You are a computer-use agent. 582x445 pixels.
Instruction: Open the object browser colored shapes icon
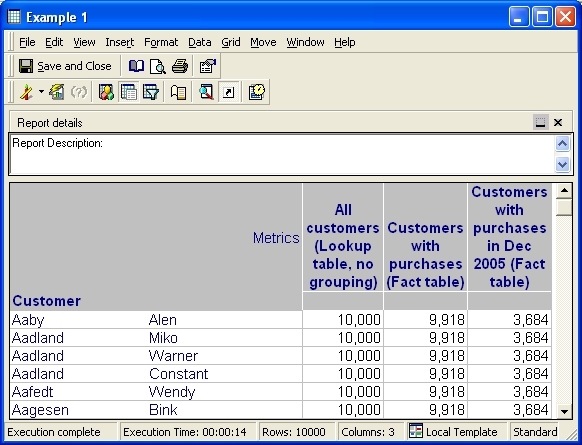pyautogui.click(x=106, y=92)
